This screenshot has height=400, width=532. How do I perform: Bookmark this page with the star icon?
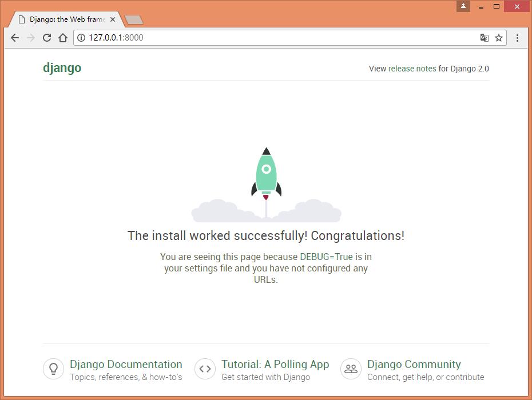tap(498, 38)
